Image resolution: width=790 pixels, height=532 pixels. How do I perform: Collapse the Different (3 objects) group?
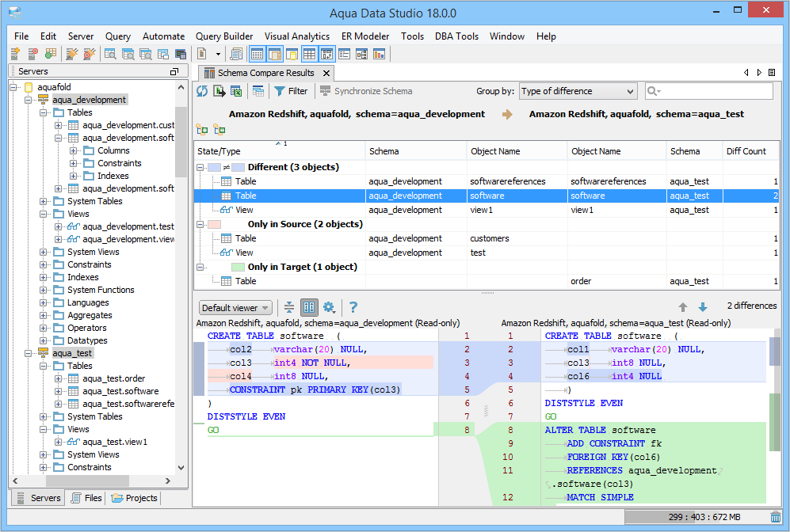click(200, 167)
